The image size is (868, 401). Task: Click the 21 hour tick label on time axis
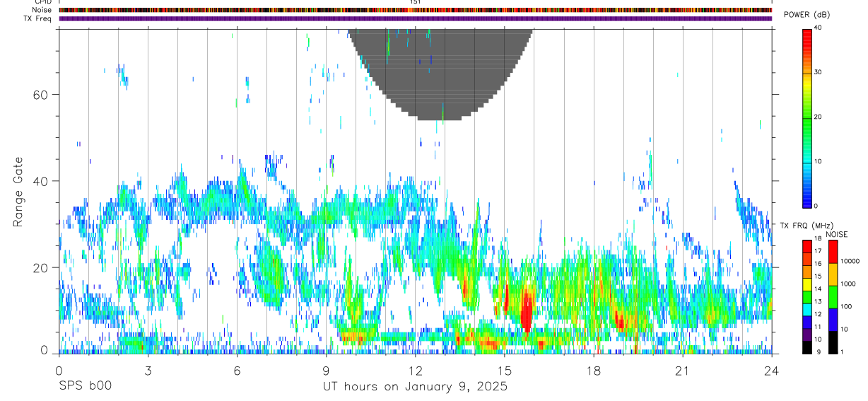pyautogui.click(x=683, y=371)
